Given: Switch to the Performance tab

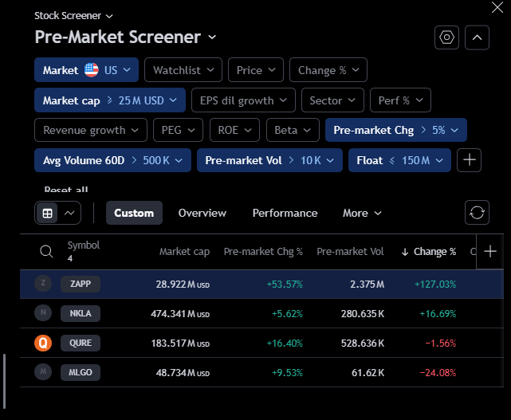Looking at the screenshot, I should (285, 213).
